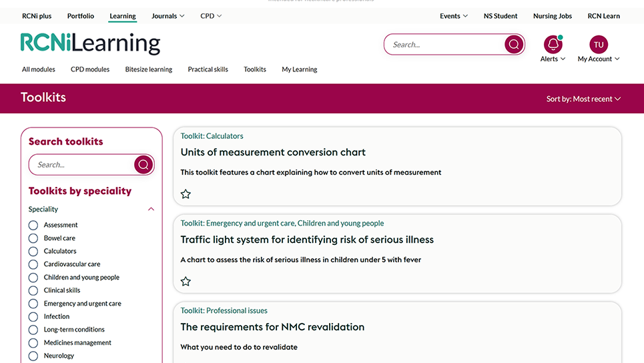
Task: Open the Sort by: Most recent dropdown
Action: [x=583, y=99]
